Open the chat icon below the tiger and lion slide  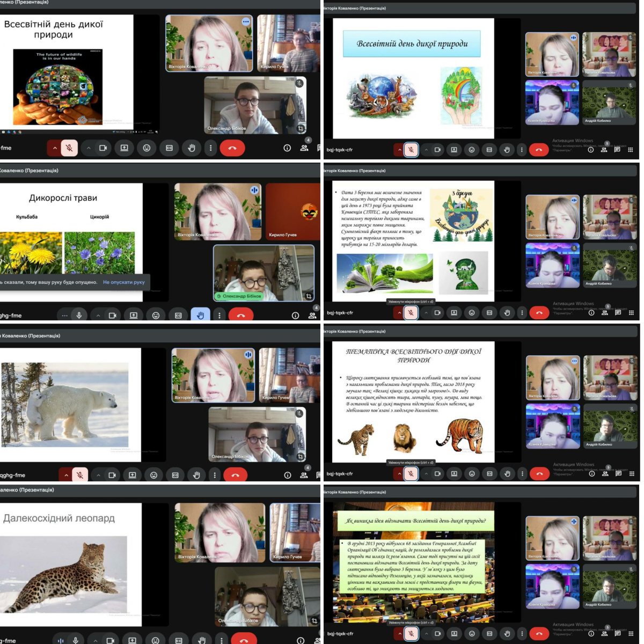pos(618,473)
